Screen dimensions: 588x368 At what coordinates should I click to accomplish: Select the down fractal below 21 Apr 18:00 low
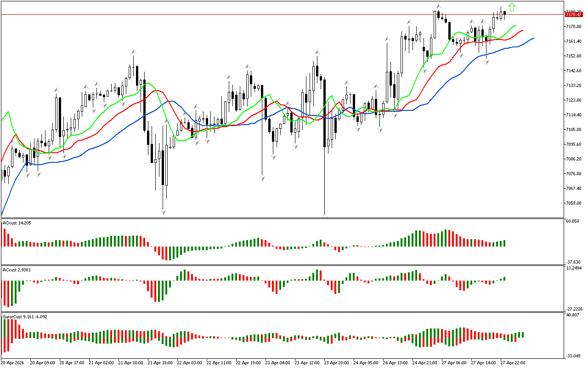coord(163,212)
